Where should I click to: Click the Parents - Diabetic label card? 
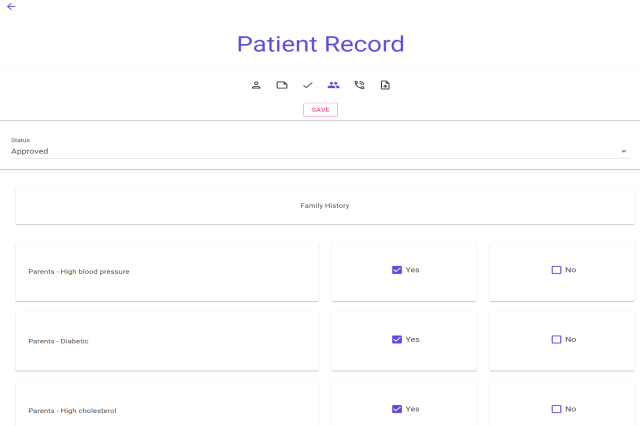(166, 341)
